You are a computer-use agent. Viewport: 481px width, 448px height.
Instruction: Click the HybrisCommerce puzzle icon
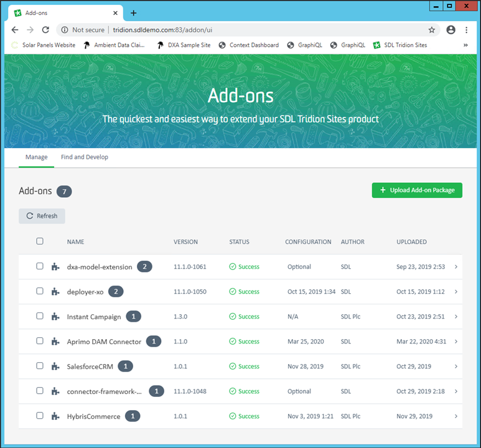coord(55,416)
